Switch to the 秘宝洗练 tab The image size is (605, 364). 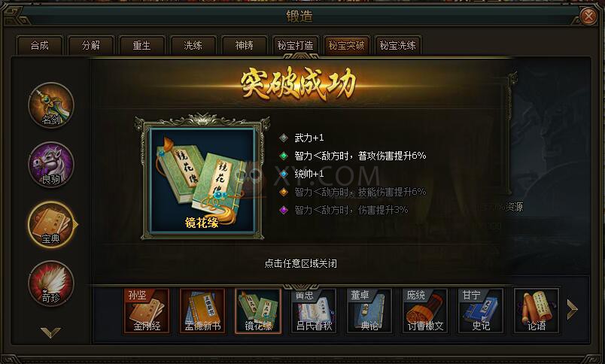397,45
